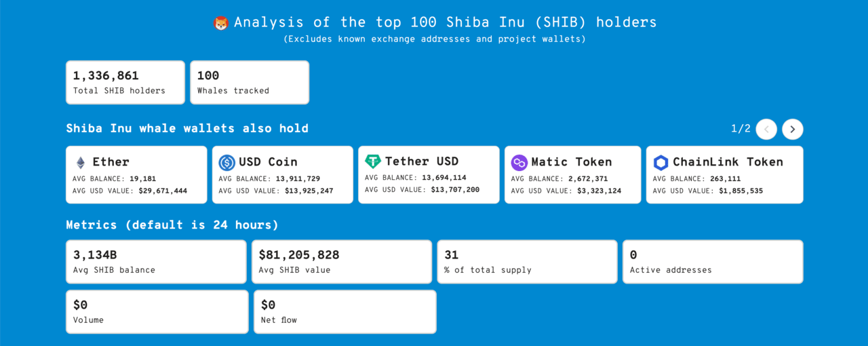Open the Tether USD avg balance card
Viewport: 868px width, 346px height.
pos(429,175)
